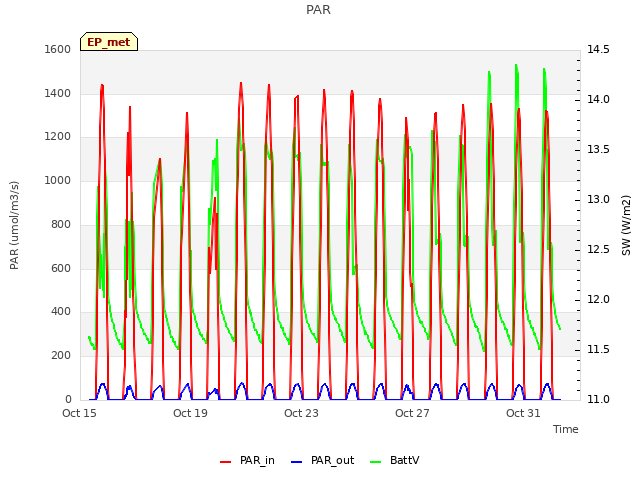Click the 11.5 right axis tick label
This screenshot has width=640, height=480.
pyautogui.click(x=598, y=349)
